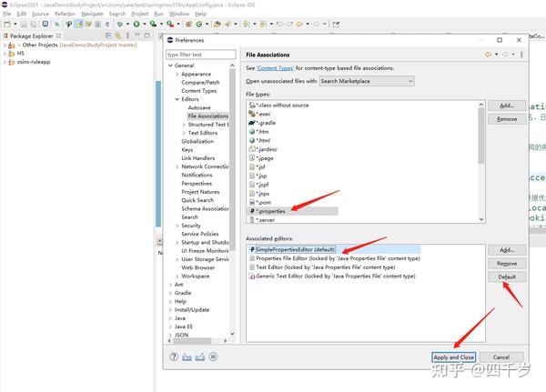This screenshot has width=546, height=392.
Task: Click the Back navigation arrow in main toolbar
Action: [299, 24]
